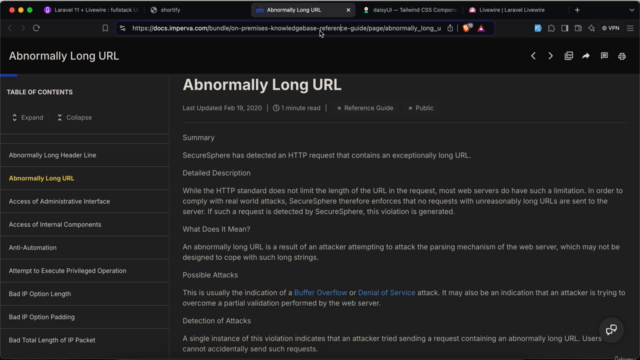Select the Abnormally Long URL browser tab
Viewport: 640px width, 360px height.
coord(303,10)
